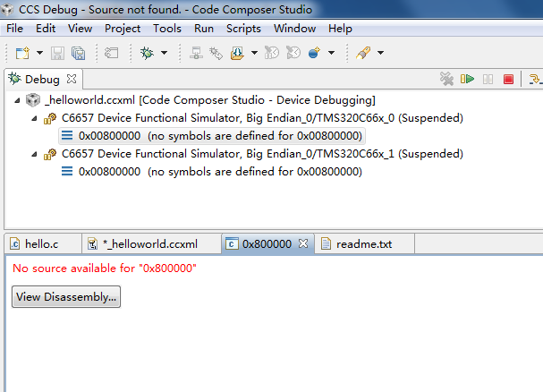Open the New dropdown arrow
The height and width of the screenshot is (392, 543).
point(40,53)
